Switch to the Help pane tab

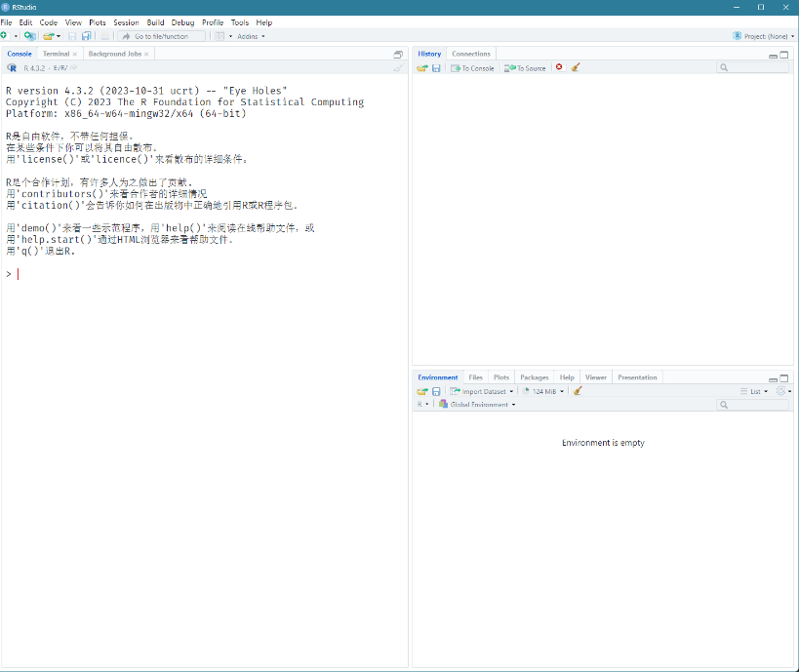(x=567, y=377)
